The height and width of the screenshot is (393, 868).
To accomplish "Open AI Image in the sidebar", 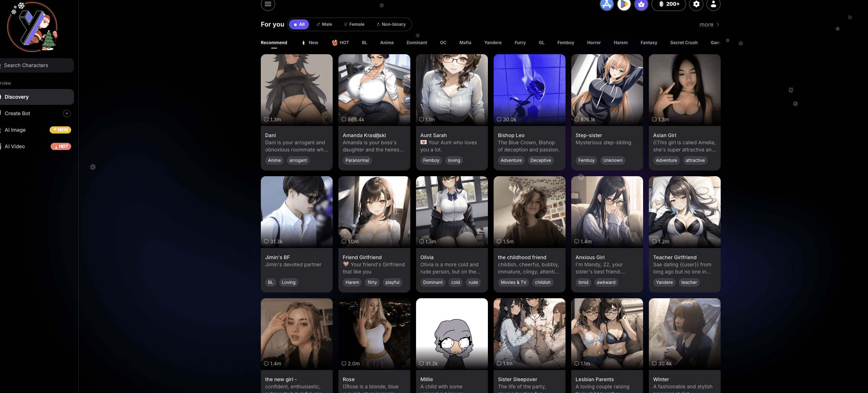I will click(15, 130).
